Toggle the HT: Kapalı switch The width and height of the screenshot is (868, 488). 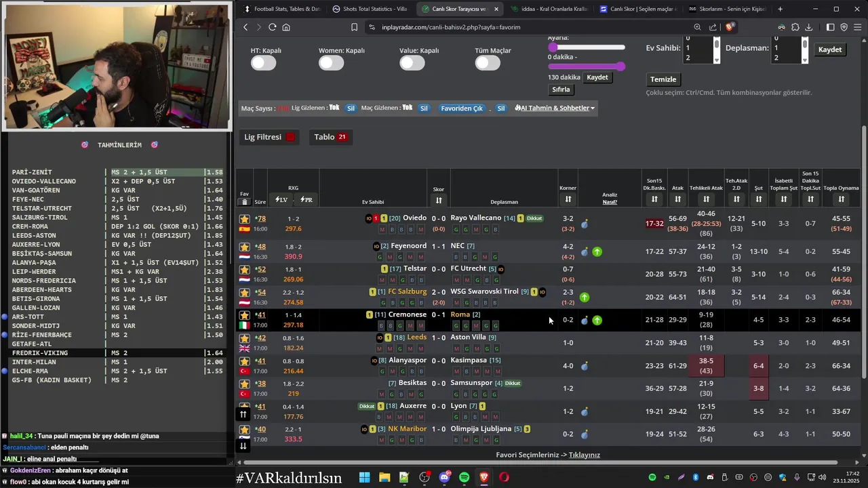point(263,63)
